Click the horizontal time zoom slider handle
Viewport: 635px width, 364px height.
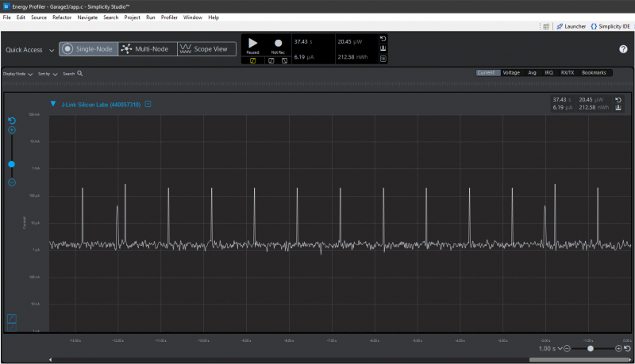pyautogui.click(x=591, y=348)
